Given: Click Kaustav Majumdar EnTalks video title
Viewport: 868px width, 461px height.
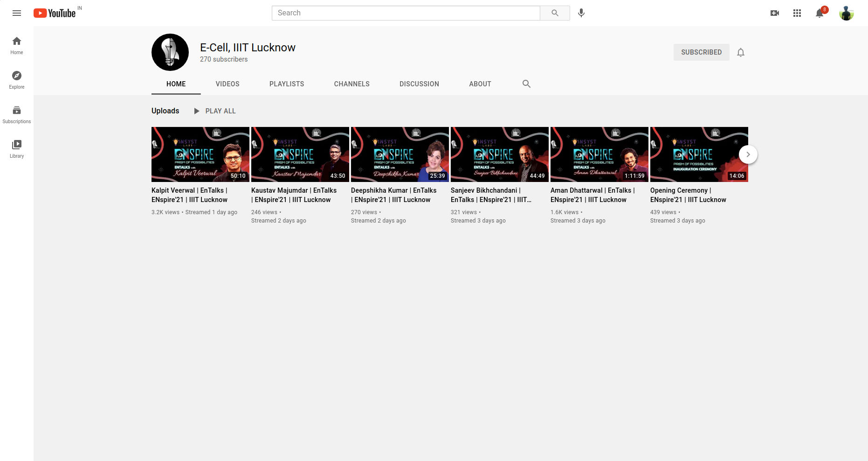Looking at the screenshot, I should 294,195.
